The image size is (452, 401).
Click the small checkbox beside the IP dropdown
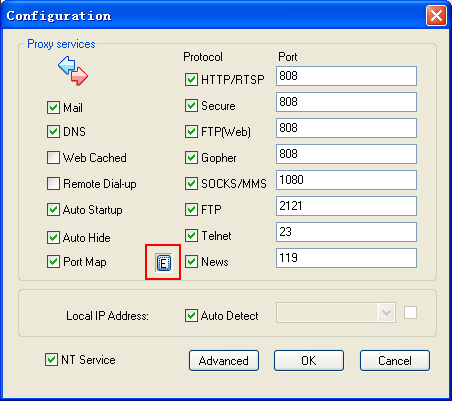[x=410, y=313]
